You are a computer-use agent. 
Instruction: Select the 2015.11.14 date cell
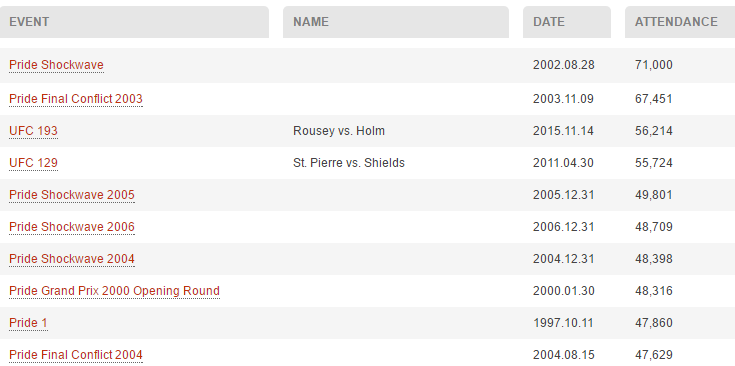[563, 131]
